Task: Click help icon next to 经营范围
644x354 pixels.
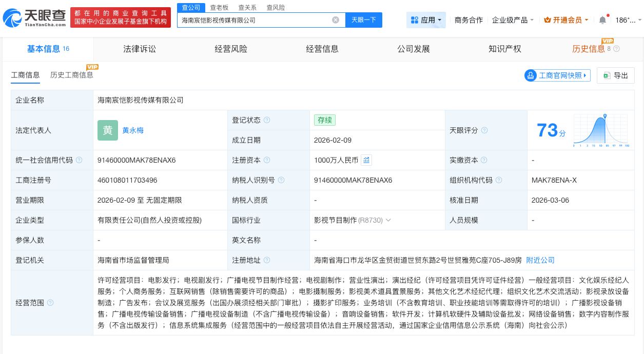Action: tap(50, 303)
